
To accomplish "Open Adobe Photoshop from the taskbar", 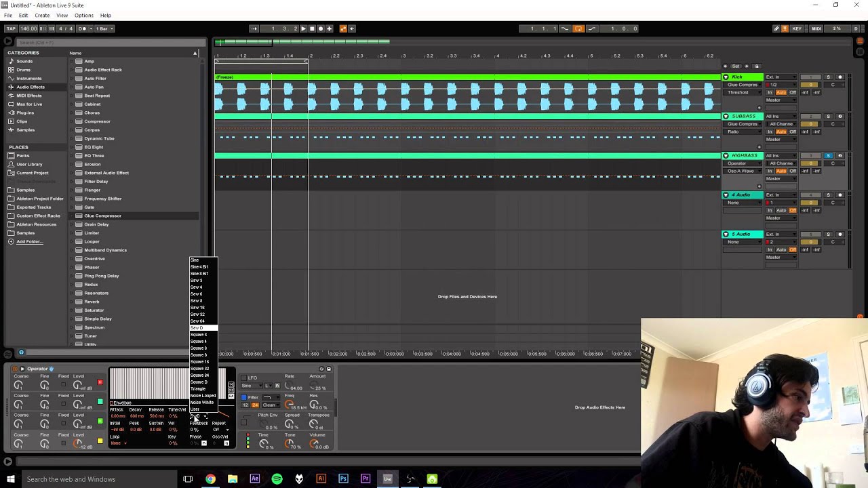I will click(x=343, y=479).
